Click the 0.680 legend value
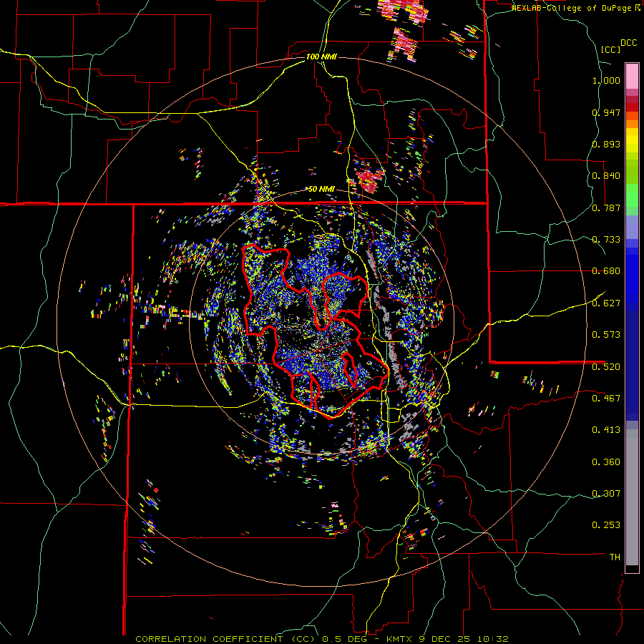 click(606, 270)
